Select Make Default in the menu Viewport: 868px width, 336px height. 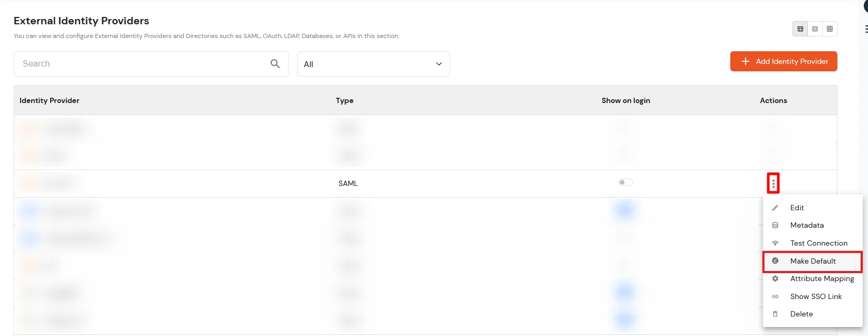coord(813,261)
